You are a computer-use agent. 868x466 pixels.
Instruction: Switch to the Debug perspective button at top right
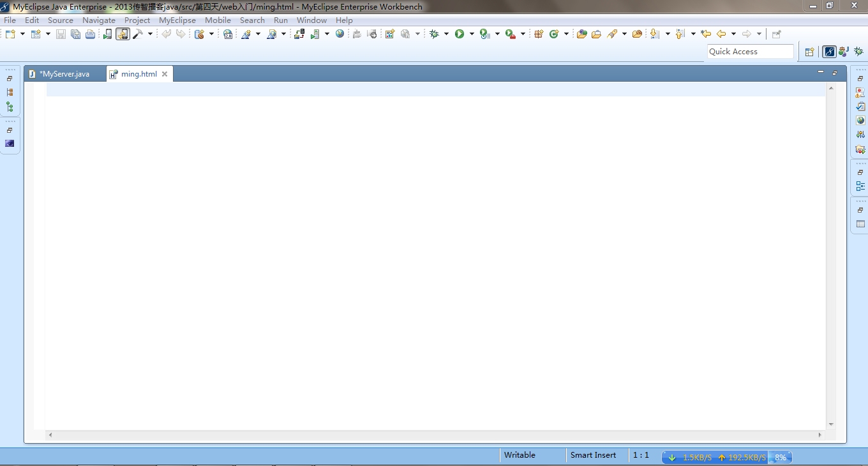[859, 52]
